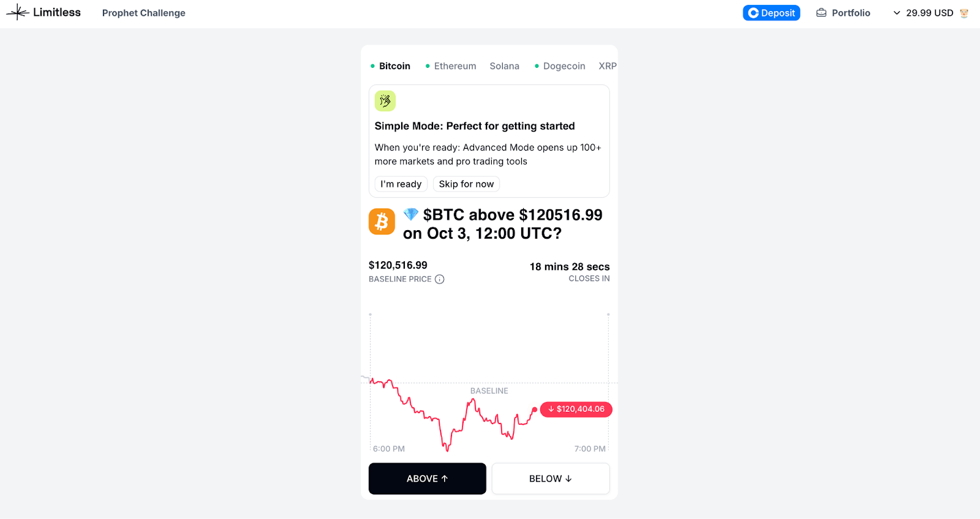Image resolution: width=980 pixels, height=519 pixels.
Task: Click the "I'm ready" button
Action: click(401, 184)
